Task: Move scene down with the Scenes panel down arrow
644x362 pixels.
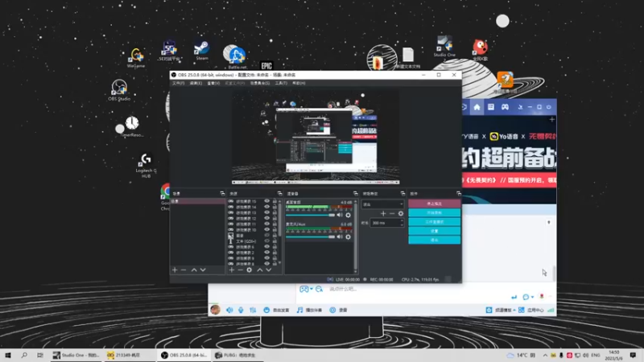Action: pyautogui.click(x=203, y=269)
